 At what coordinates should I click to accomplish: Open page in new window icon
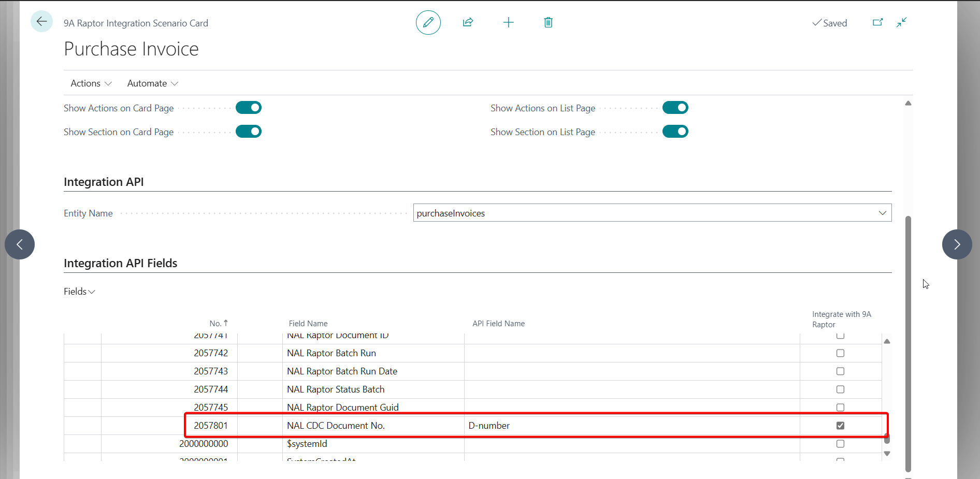pyautogui.click(x=877, y=22)
